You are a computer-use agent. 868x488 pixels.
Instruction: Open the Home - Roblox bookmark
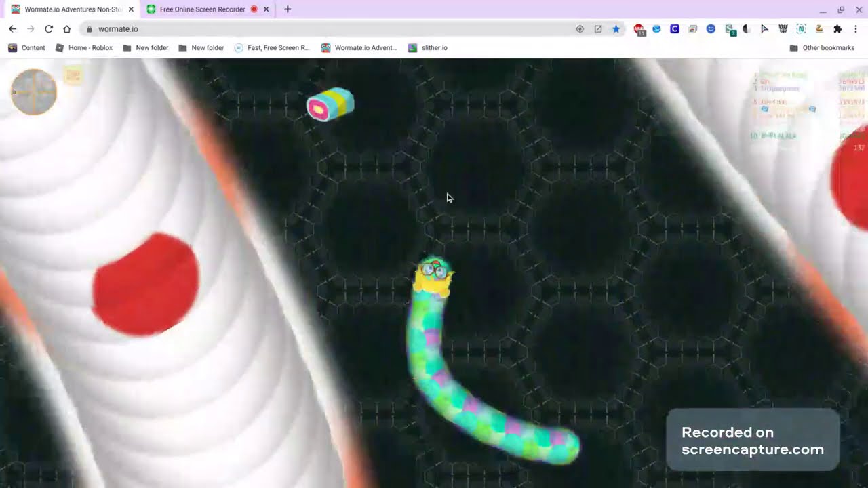pos(84,48)
